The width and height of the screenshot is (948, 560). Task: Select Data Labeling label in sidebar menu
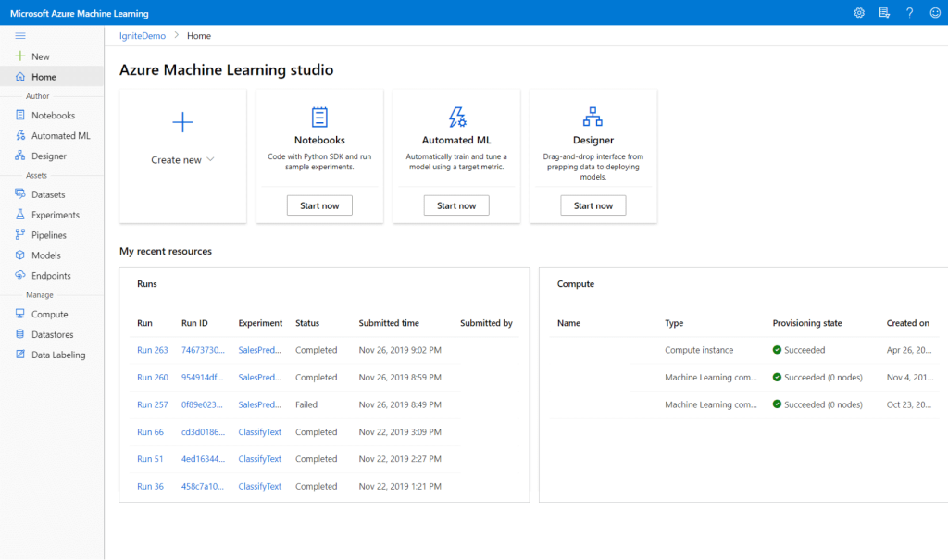click(58, 355)
